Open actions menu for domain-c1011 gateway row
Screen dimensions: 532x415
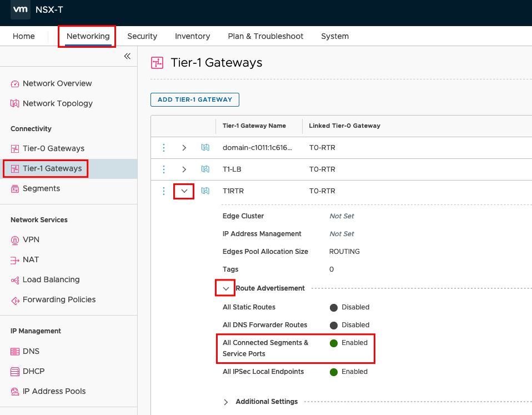pos(164,148)
